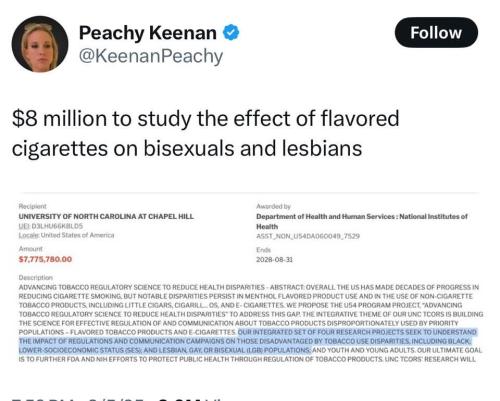Viewport: 500px width, 401px height.
Task: Click the underlined UEI label
Action: tap(24, 226)
